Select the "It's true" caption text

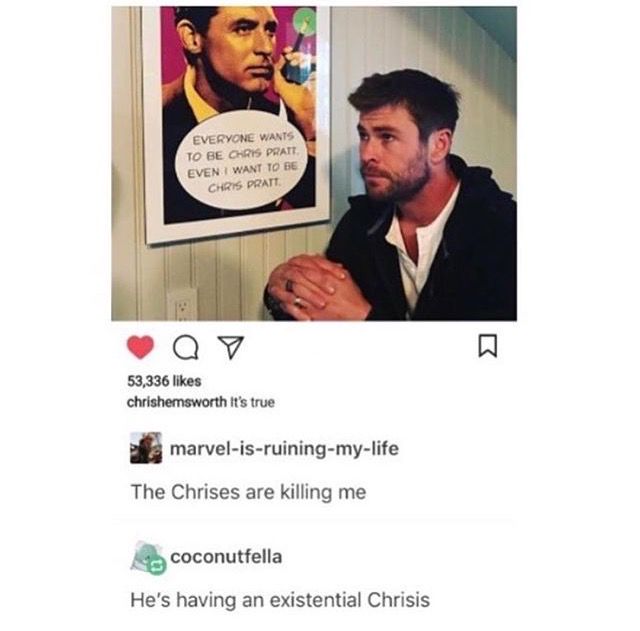tap(253, 402)
